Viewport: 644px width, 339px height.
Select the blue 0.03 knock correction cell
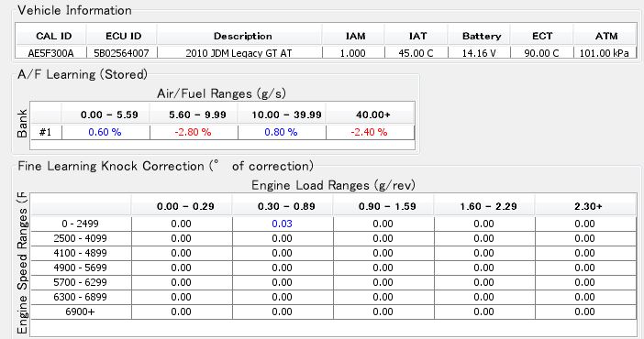click(283, 224)
